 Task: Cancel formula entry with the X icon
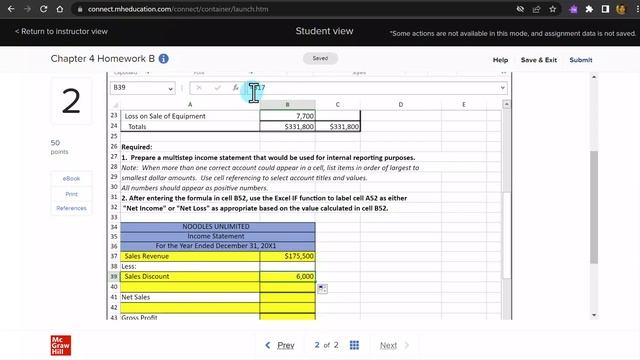pos(199,88)
